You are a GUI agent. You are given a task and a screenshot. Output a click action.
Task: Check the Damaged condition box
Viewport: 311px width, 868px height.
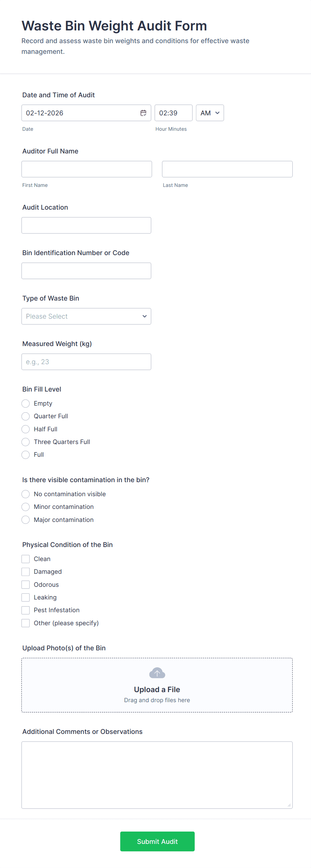click(26, 571)
